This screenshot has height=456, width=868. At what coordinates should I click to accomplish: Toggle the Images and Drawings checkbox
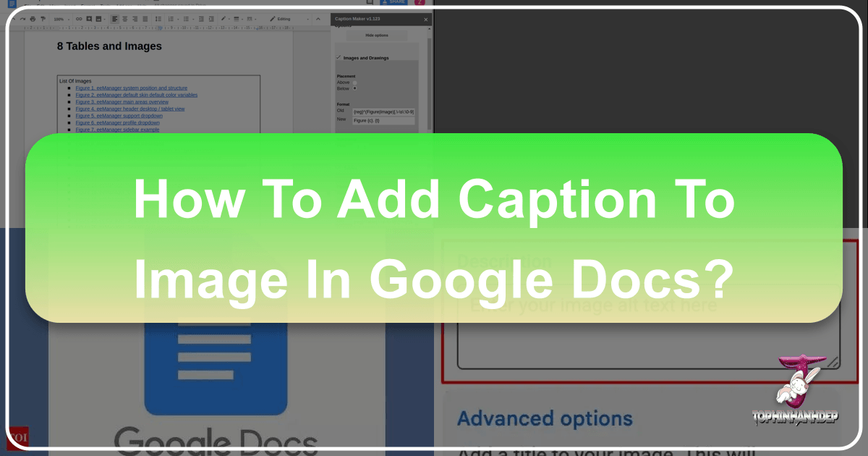coord(339,57)
